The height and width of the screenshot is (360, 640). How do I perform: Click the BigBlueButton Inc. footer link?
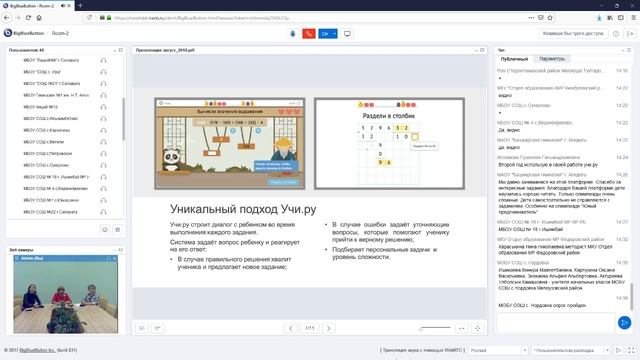(38, 350)
